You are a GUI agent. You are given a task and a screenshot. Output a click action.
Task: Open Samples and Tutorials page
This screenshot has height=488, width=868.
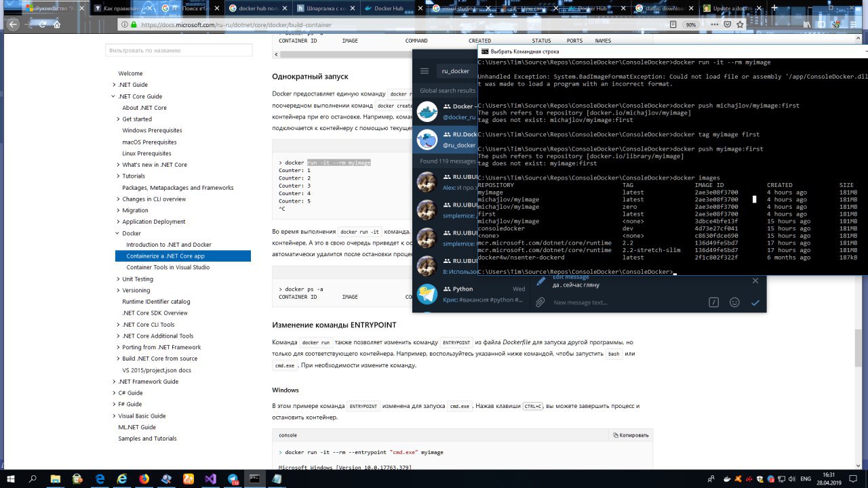click(x=147, y=439)
